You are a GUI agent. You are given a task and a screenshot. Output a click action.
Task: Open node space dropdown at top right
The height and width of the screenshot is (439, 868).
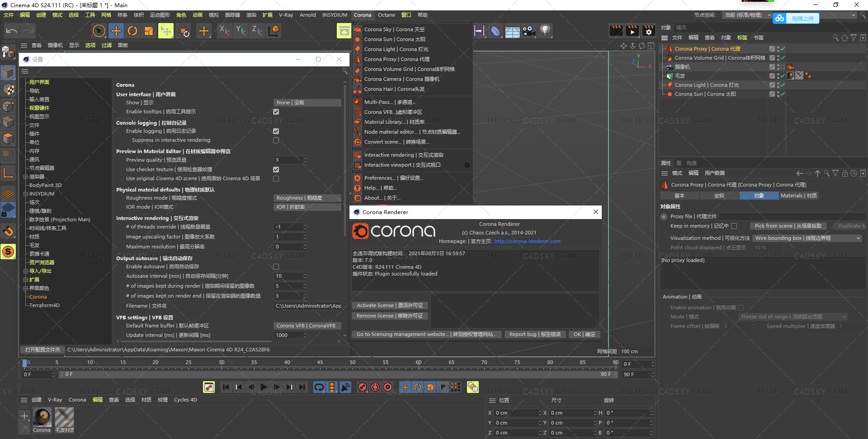(x=747, y=15)
